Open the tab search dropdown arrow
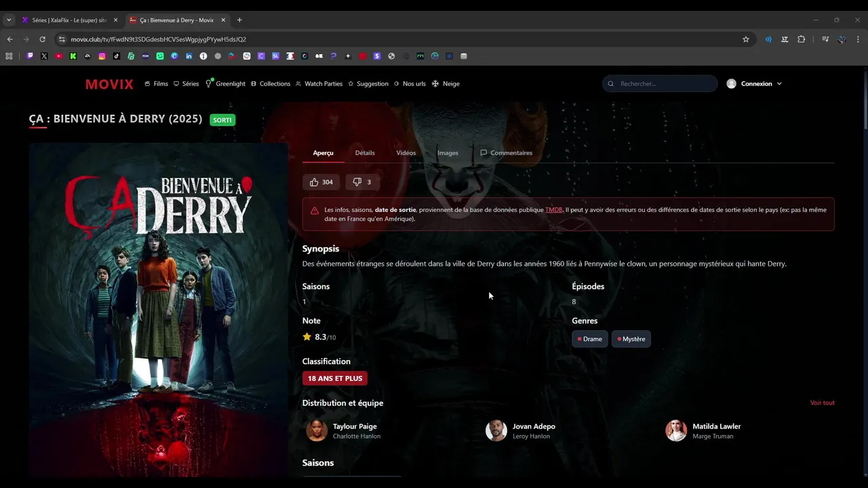This screenshot has height=488, width=868. [x=9, y=20]
